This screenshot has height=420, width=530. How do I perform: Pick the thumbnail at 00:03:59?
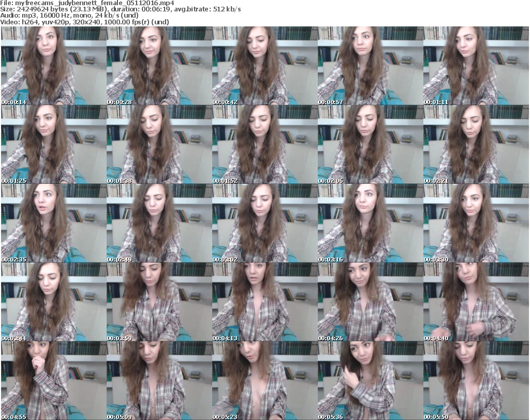coord(159,302)
